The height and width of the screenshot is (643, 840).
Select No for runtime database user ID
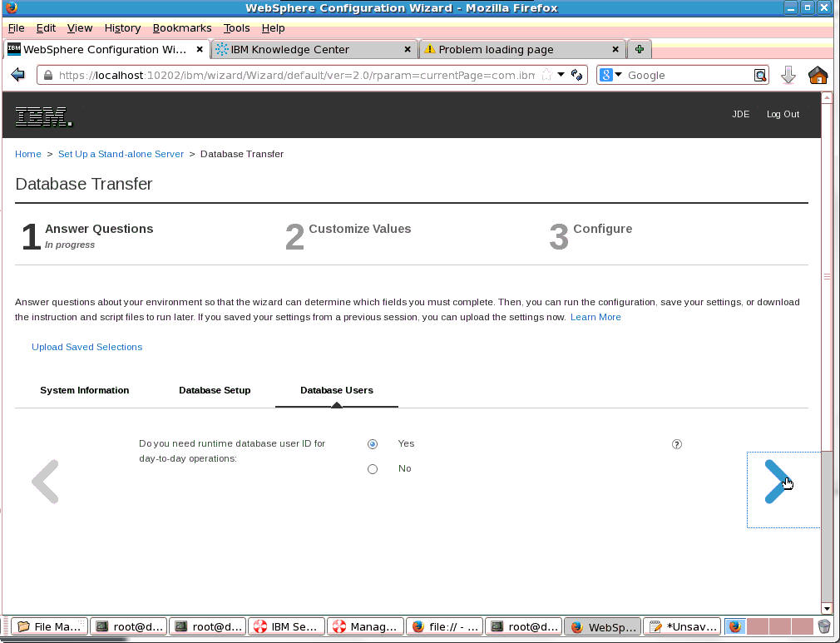[373, 469]
